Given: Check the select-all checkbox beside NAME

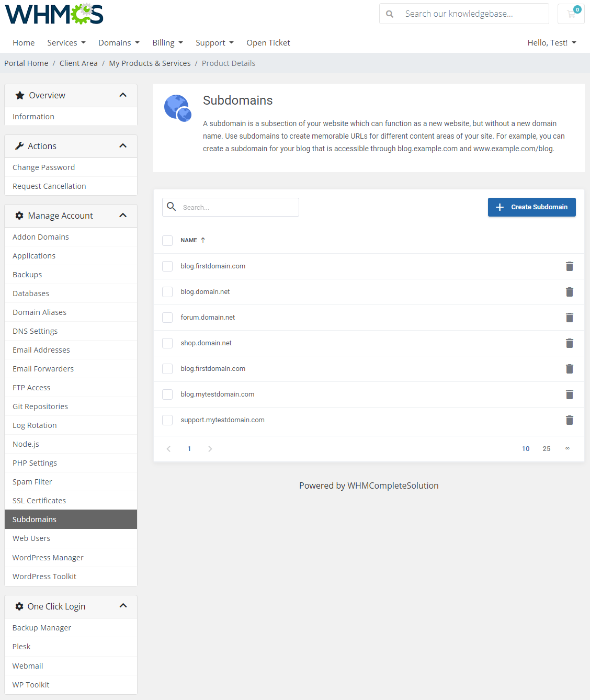Looking at the screenshot, I should (x=167, y=241).
